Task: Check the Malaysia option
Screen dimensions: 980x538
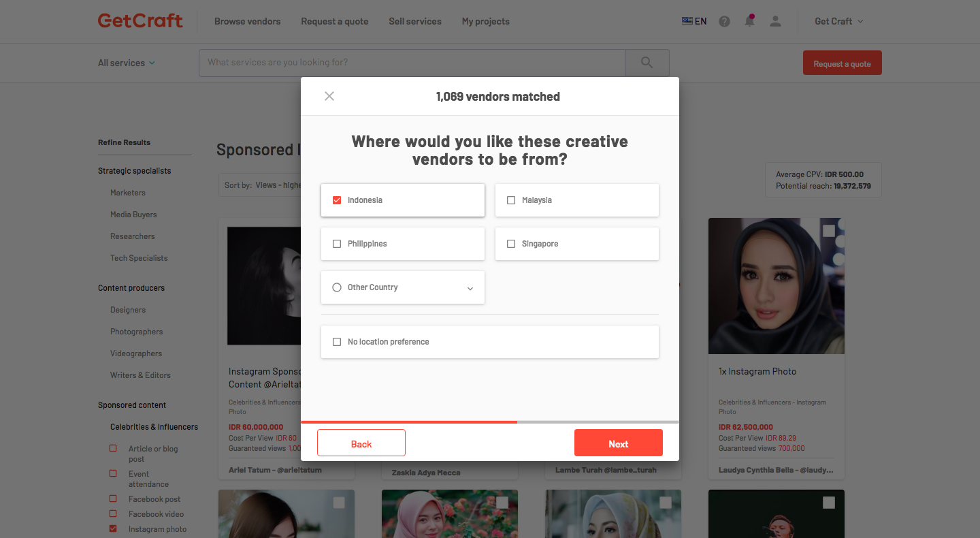Action: pos(511,200)
